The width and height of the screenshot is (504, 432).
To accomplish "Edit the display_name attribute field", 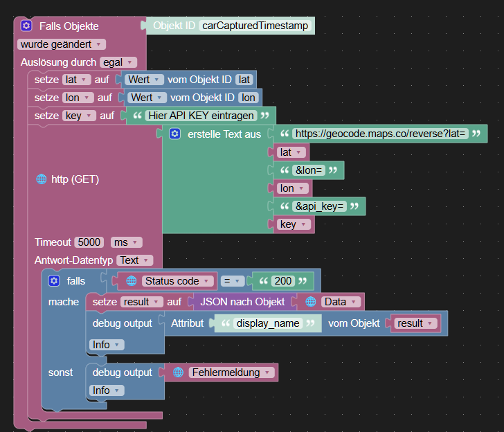I will [x=268, y=323].
